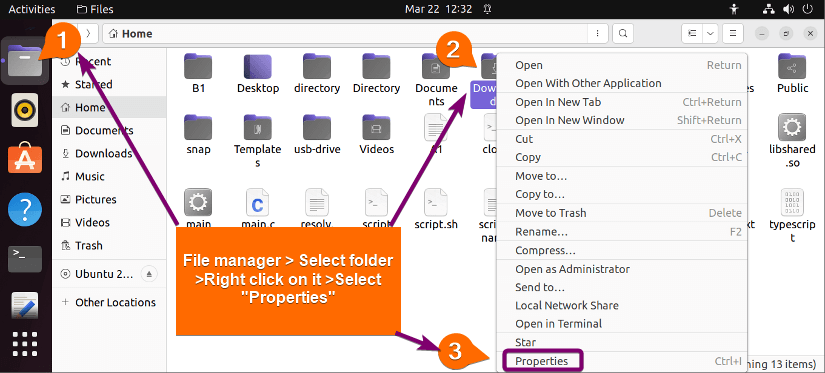This screenshot has height=373, width=825.
Task: Select the lowercase directory folder
Action: (317, 74)
